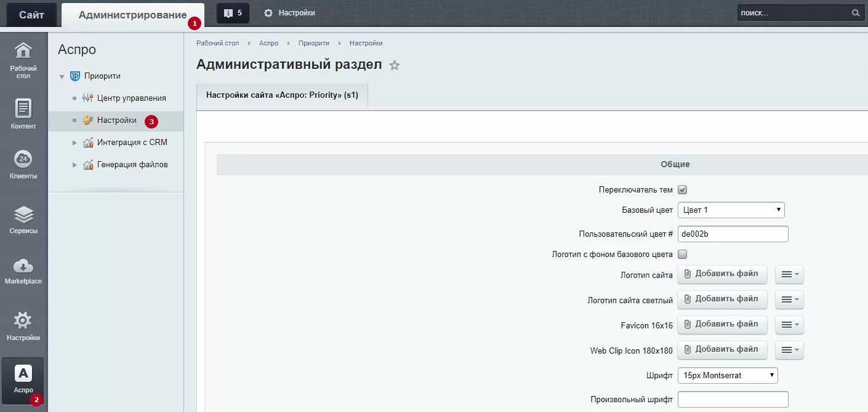Toggle the Переключатель тем checkbox
This screenshot has height=412, width=868.
pos(682,190)
